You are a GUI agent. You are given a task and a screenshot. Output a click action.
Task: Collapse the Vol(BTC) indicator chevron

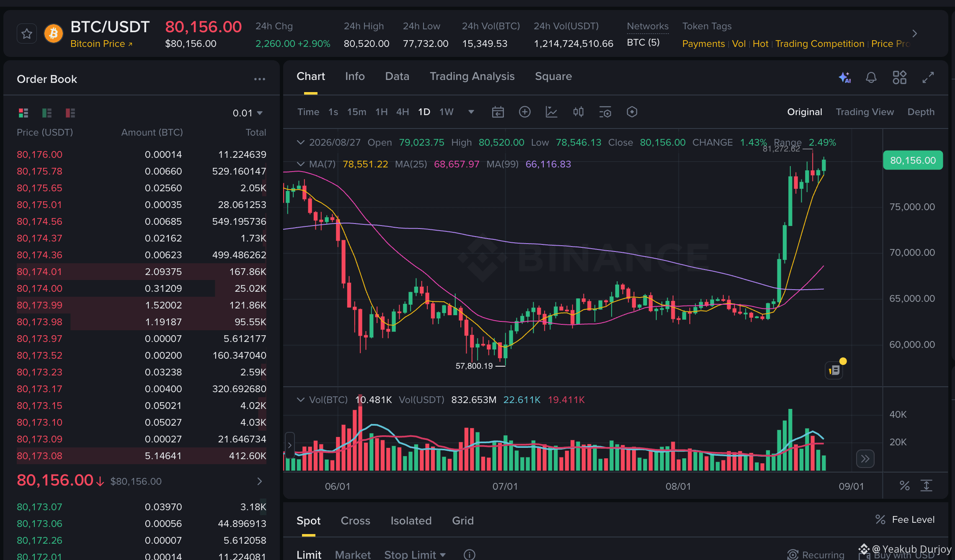pyautogui.click(x=300, y=400)
